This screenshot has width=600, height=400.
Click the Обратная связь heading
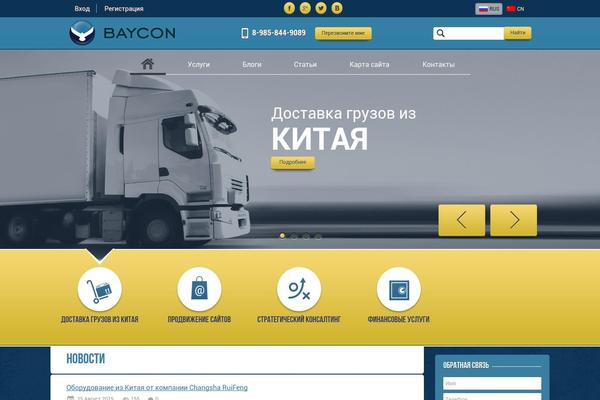click(466, 365)
